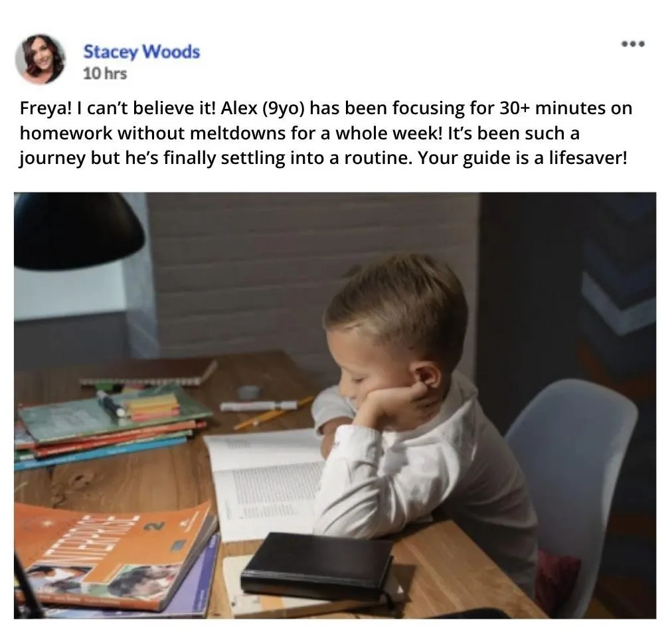Click Stacey Woods' profile picture

[x=41, y=58]
